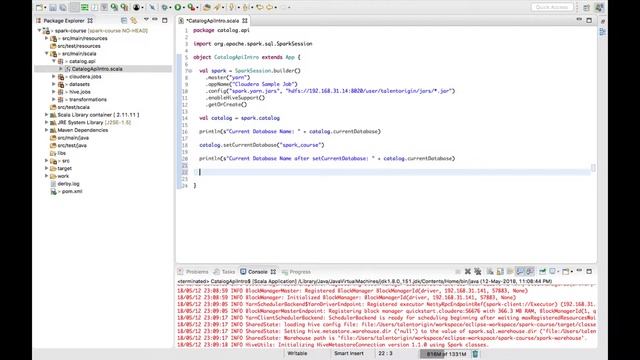Screen dimensions: 640x360
Task: Click the open-package toolbar icon
Action: (x=207, y=7)
